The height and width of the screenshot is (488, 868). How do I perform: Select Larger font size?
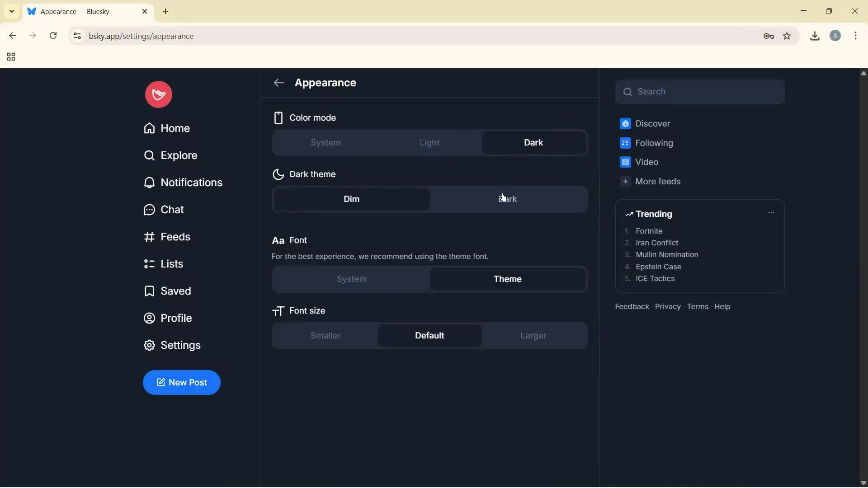pyautogui.click(x=533, y=336)
